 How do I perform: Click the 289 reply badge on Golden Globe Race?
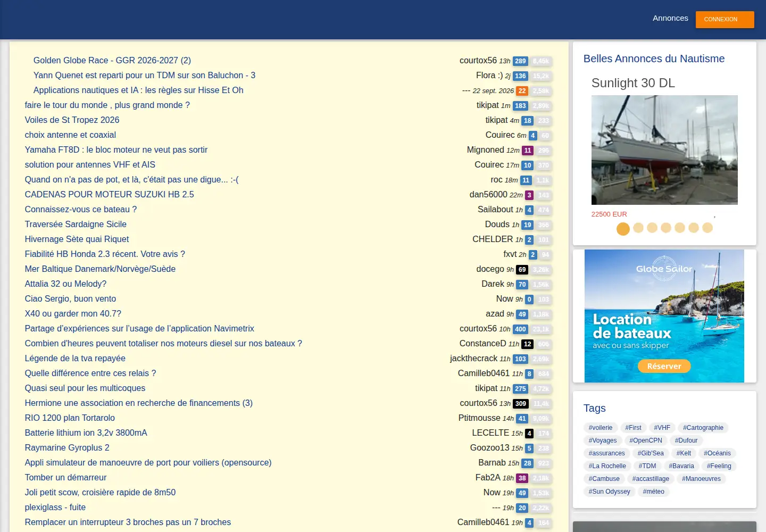point(520,61)
